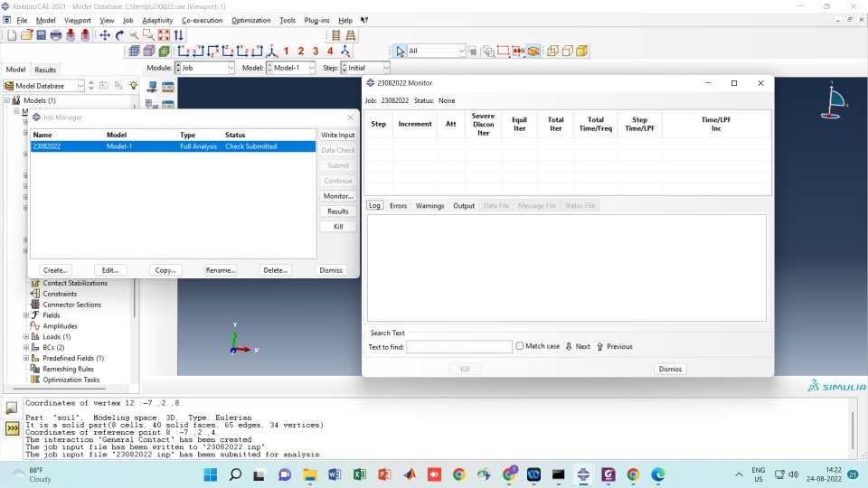Click the Open file folder icon

(26, 35)
